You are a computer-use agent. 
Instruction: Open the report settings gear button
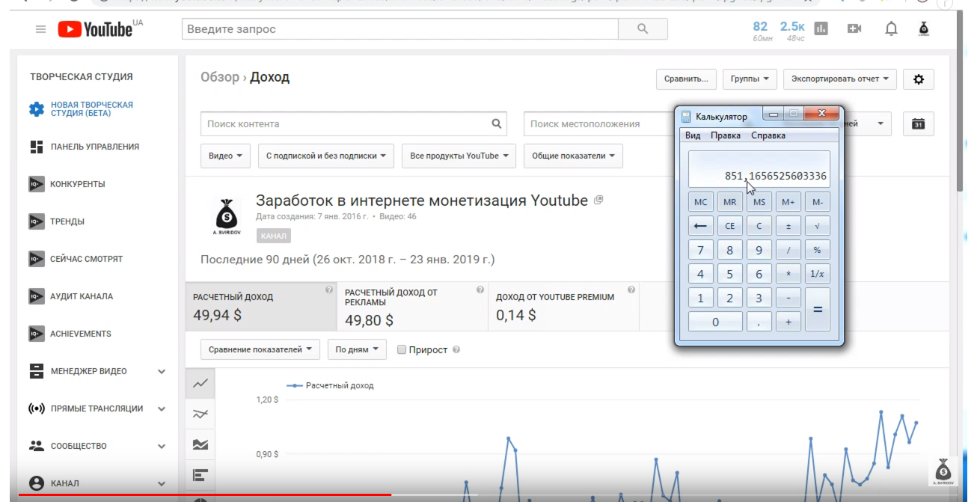click(x=919, y=79)
